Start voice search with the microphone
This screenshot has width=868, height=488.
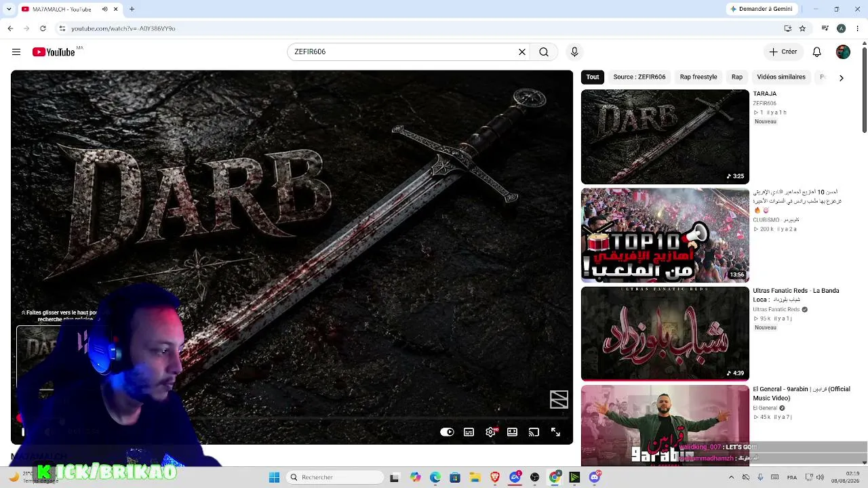(x=574, y=52)
